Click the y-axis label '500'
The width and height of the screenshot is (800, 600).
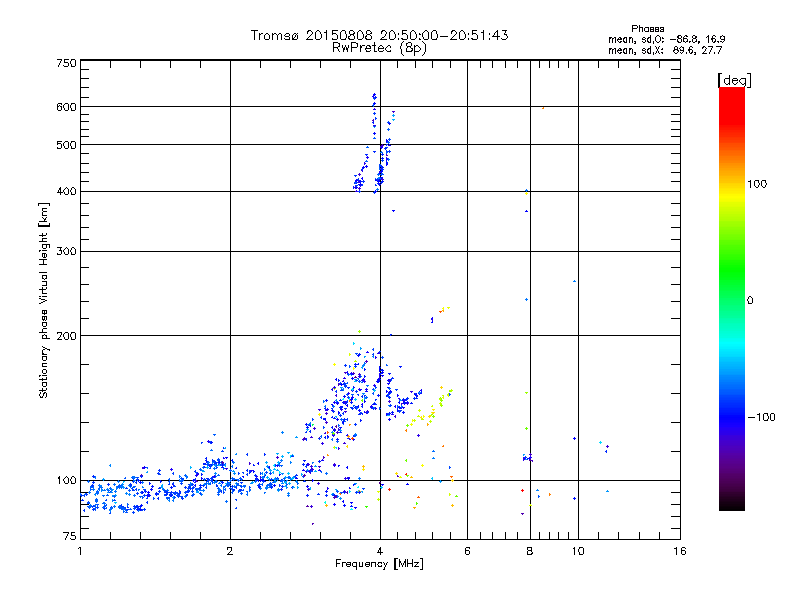[66, 145]
